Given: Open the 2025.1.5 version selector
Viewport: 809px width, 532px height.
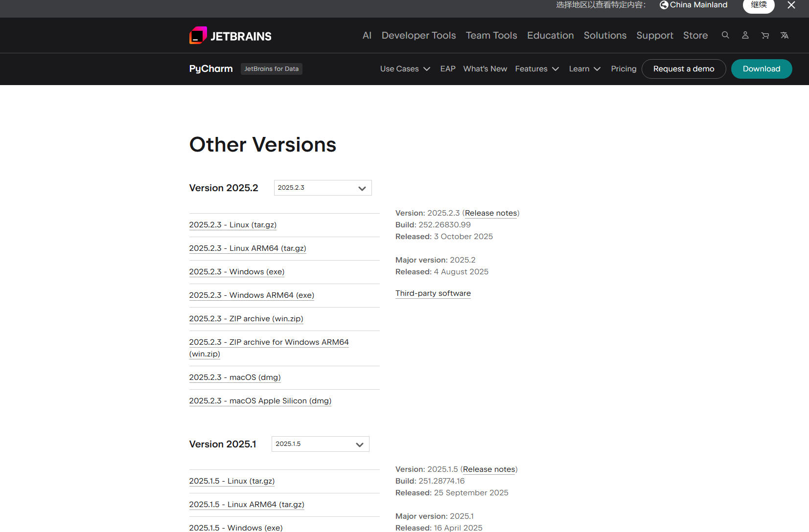Looking at the screenshot, I should [321, 444].
